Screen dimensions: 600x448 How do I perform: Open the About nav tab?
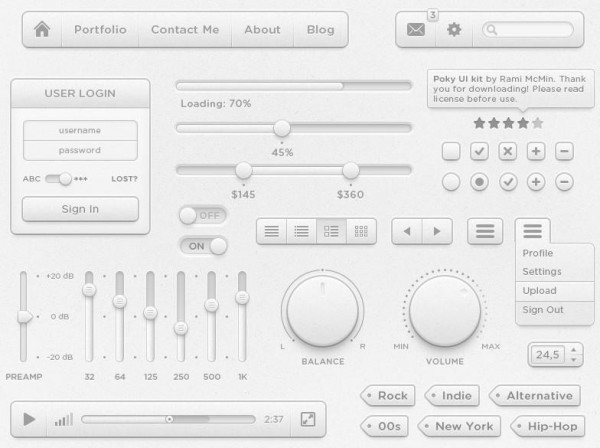pyautogui.click(x=262, y=29)
